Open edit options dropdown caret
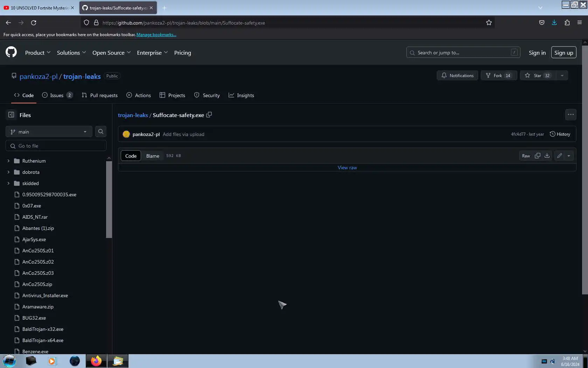This screenshot has width=588, height=368. tap(569, 156)
